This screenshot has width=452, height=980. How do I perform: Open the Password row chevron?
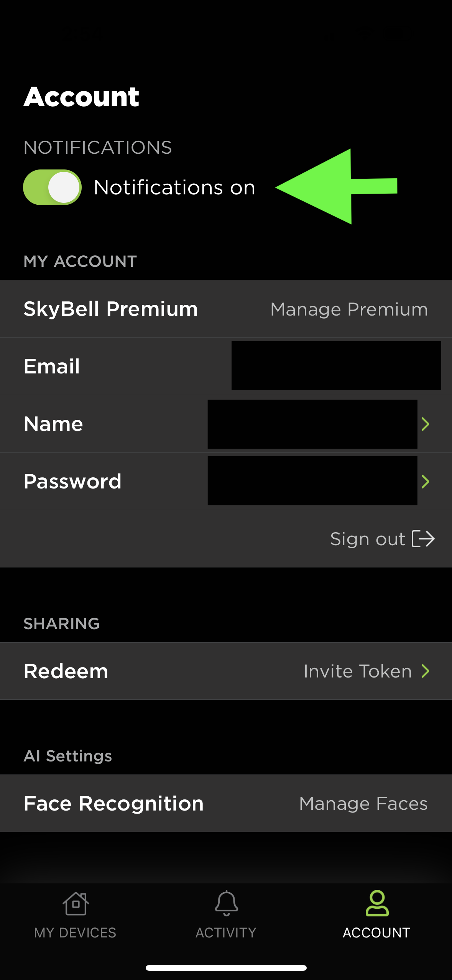point(425,482)
